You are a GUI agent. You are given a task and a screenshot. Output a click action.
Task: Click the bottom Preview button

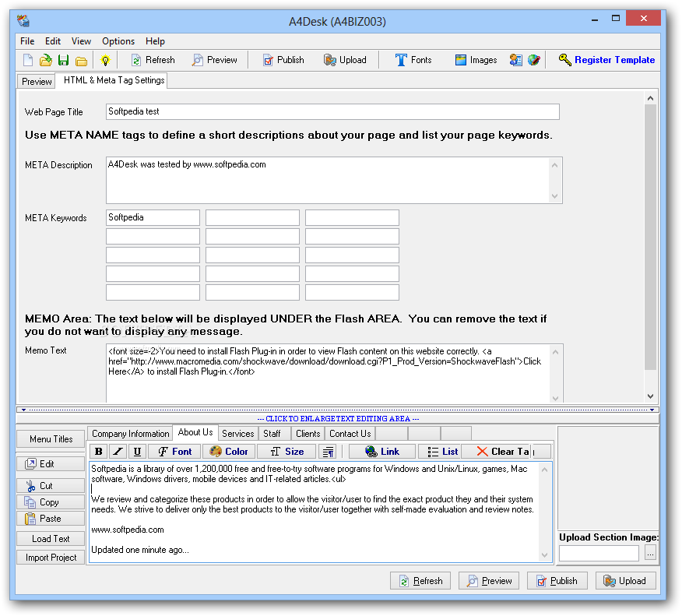(489, 581)
